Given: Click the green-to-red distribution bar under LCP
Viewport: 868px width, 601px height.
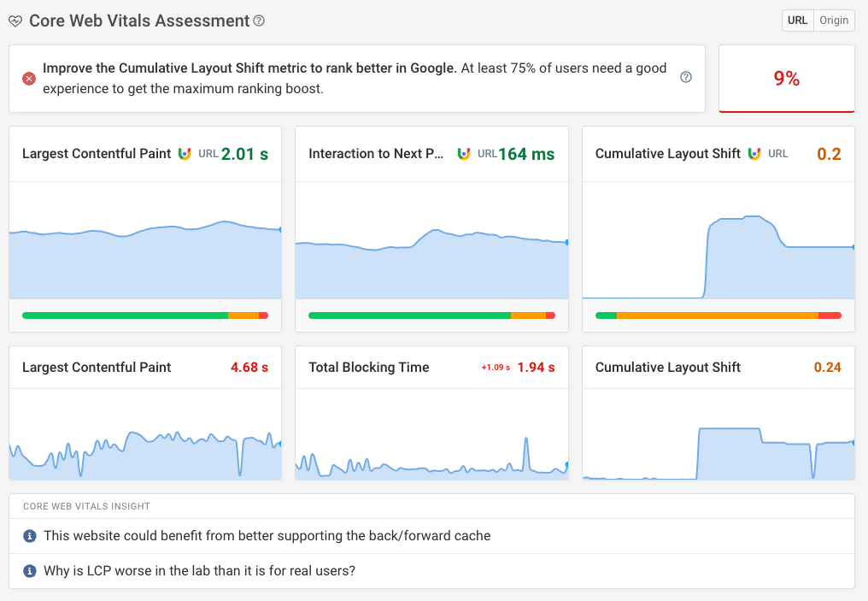Looking at the screenshot, I should click(145, 315).
